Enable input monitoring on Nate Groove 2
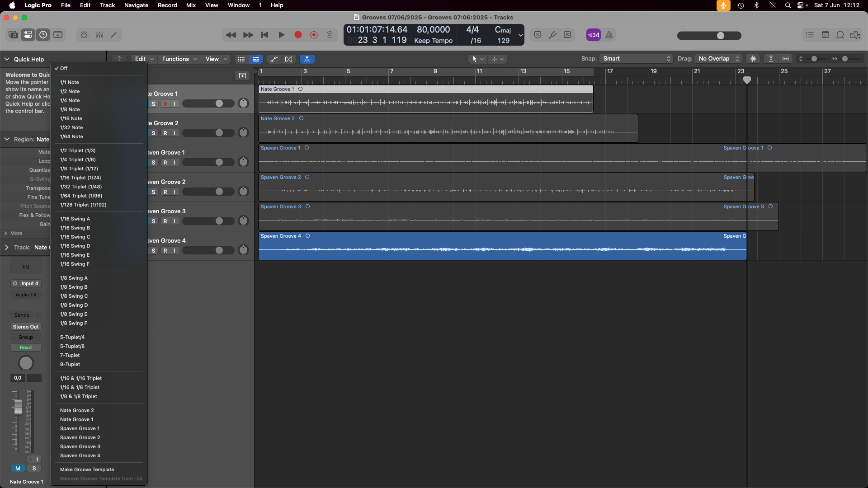 175,133
